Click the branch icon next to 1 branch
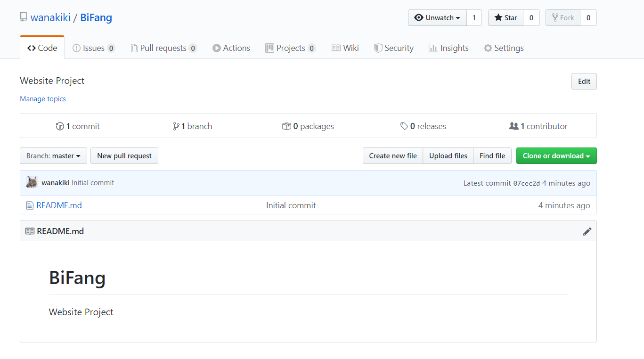The height and width of the screenshot is (359, 644). [x=176, y=126]
